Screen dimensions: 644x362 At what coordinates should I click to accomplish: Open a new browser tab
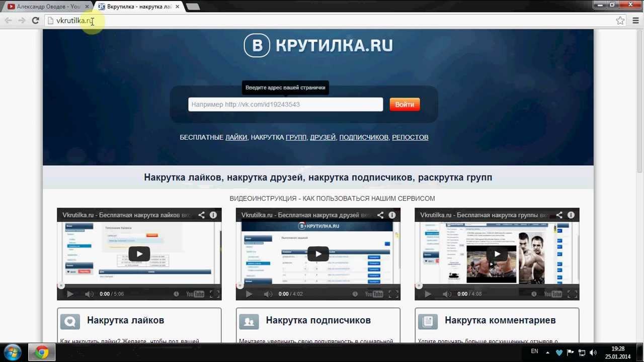tap(193, 7)
